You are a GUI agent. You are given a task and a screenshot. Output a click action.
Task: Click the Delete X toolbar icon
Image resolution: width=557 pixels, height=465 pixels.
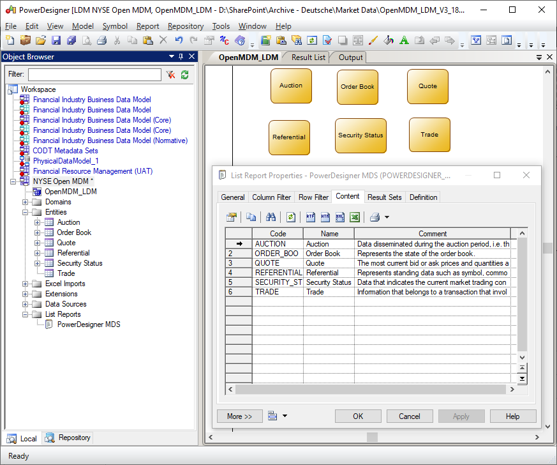pyautogui.click(x=163, y=40)
